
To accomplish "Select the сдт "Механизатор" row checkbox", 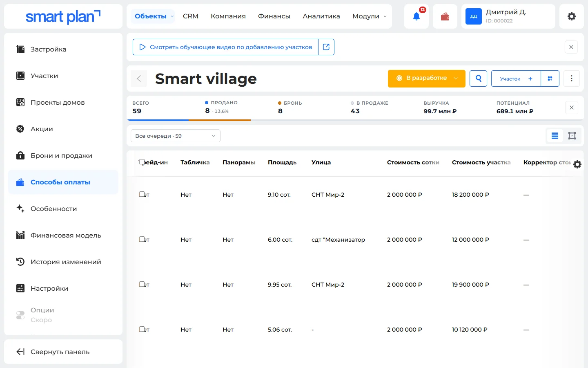I will pos(142,239).
